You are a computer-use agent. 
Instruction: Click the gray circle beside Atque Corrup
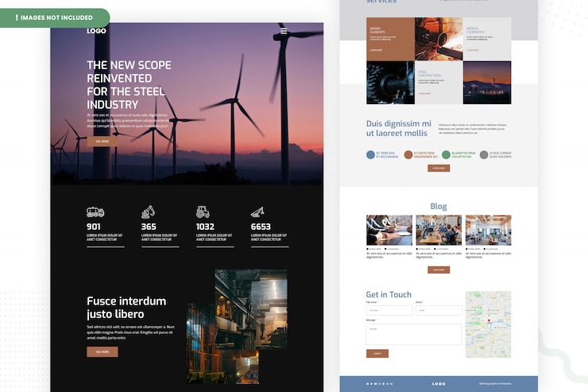[x=484, y=155]
